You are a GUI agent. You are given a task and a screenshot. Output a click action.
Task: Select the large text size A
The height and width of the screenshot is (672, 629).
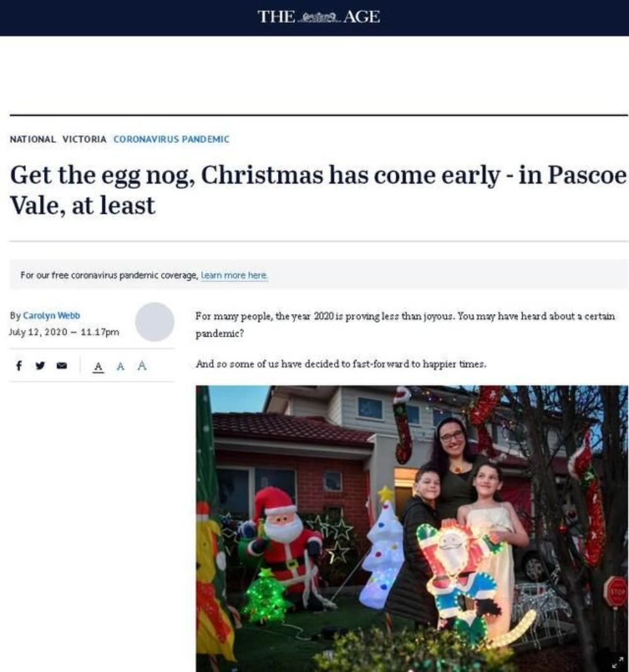[142, 366]
